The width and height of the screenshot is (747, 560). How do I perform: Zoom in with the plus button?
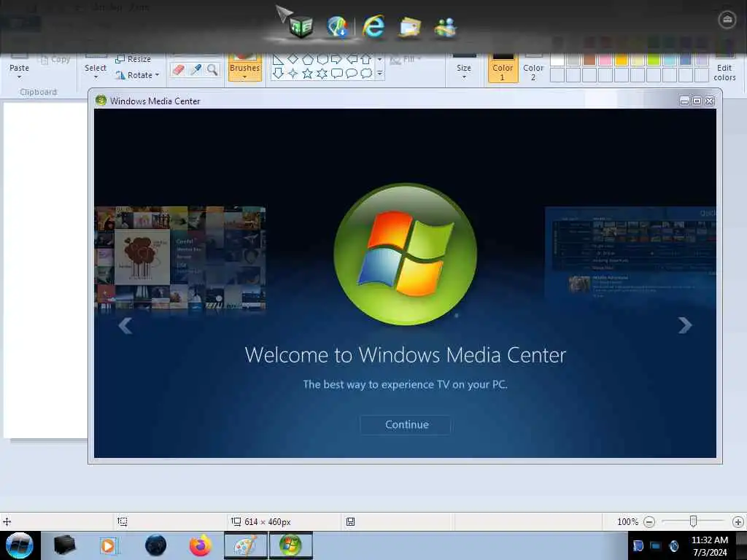pos(738,522)
